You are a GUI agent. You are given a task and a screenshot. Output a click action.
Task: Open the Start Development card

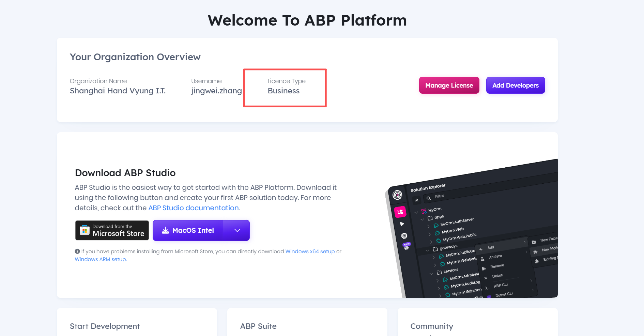105,326
